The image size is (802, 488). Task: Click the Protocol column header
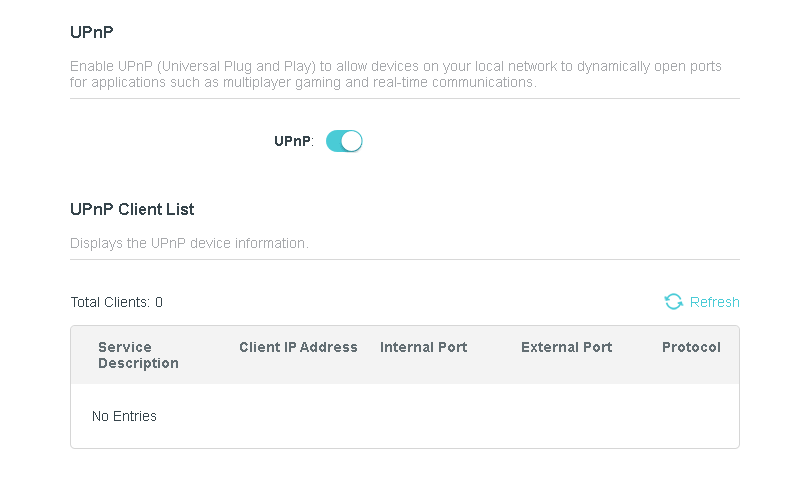point(691,347)
